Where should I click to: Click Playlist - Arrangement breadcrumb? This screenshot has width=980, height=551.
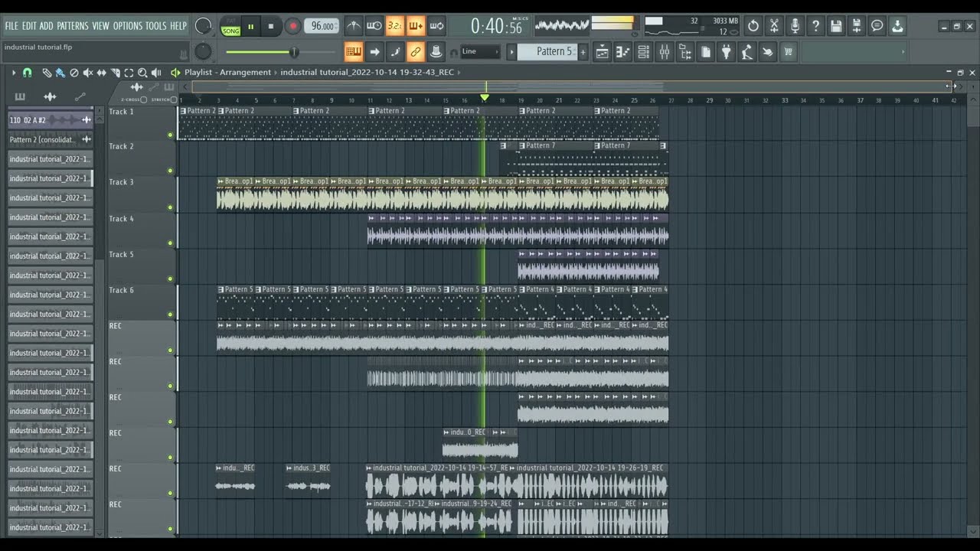coord(227,73)
